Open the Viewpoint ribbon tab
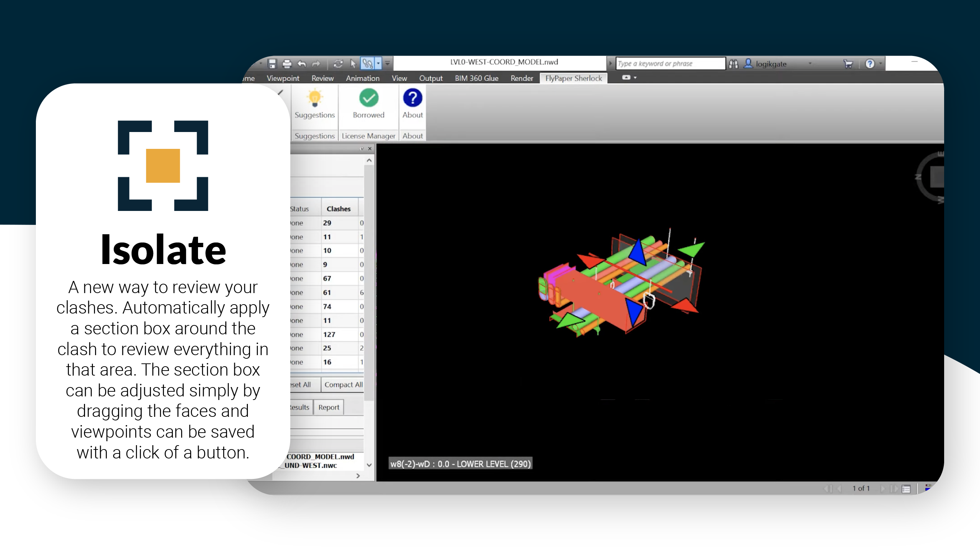This screenshot has width=980, height=551. [283, 78]
